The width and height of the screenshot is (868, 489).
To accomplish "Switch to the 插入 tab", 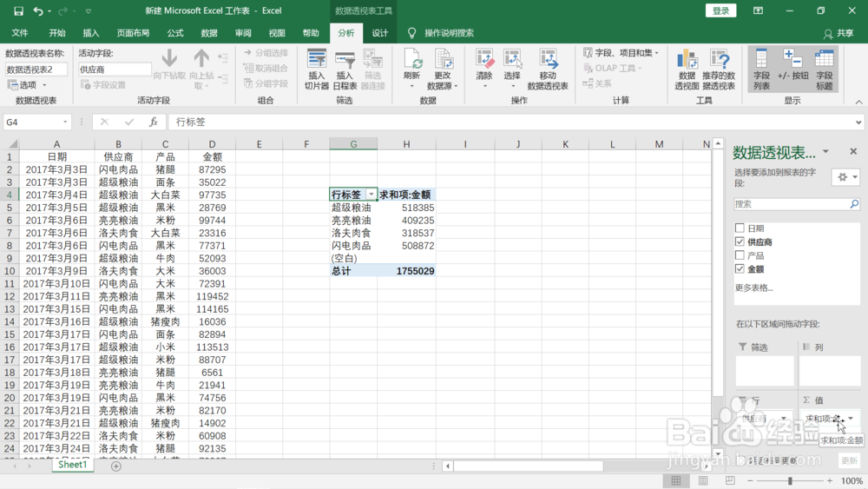I will 91,33.
